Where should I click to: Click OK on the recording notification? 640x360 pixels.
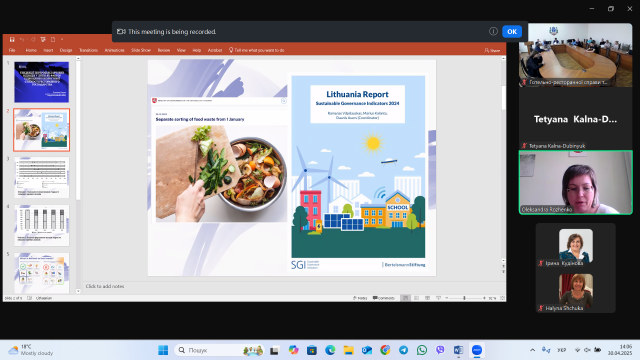(x=512, y=31)
